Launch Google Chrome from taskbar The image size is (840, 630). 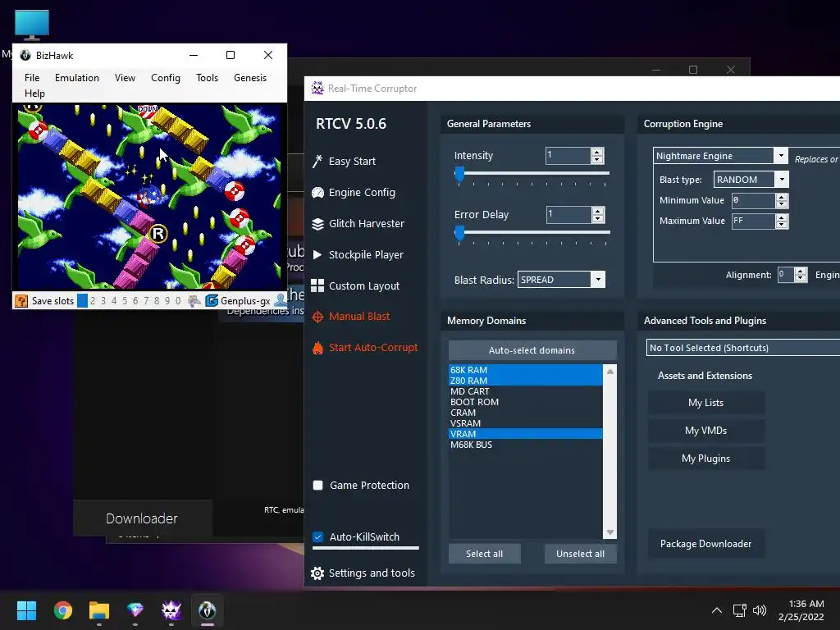[x=62, y=610]
